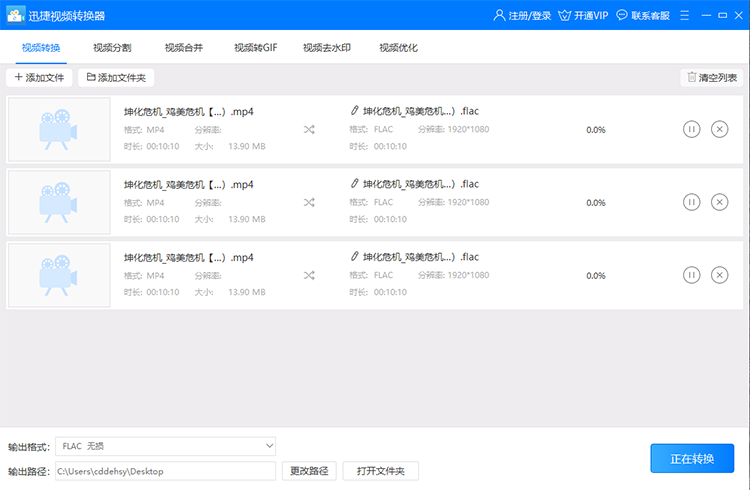Clear the list with 清空列表
The width and height of the screenshot is (750, 490).
712,78
